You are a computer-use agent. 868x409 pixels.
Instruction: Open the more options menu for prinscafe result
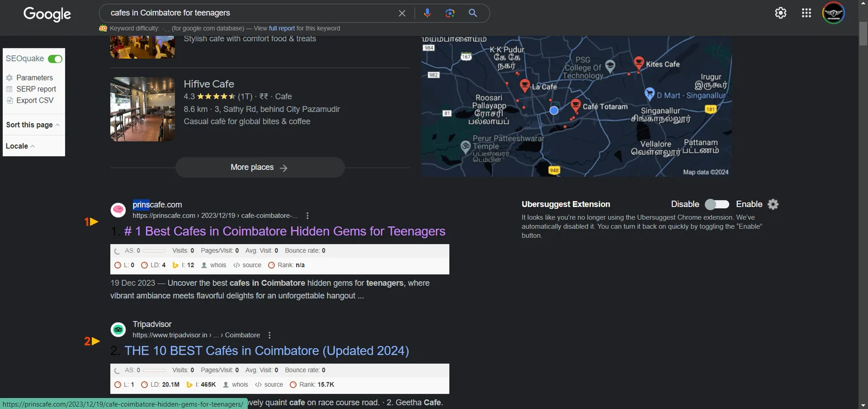click(x=308, y=216)
